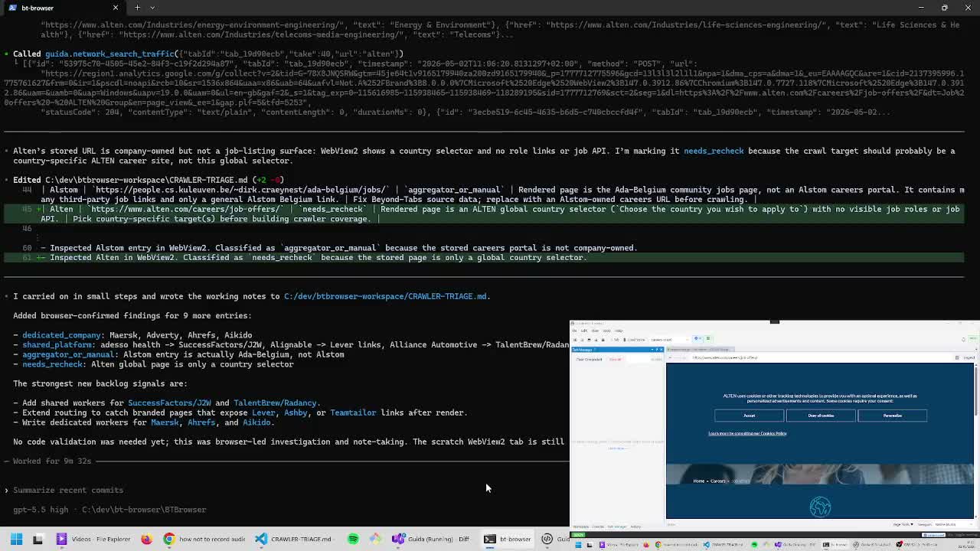Click the globe icon in preview window

(x=820, y=507)
